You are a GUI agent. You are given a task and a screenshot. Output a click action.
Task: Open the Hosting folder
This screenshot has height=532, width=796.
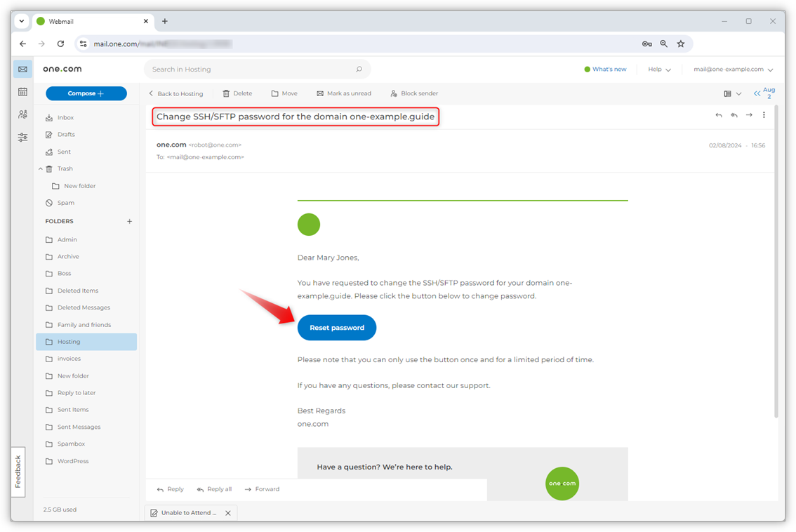pos(68,341)
